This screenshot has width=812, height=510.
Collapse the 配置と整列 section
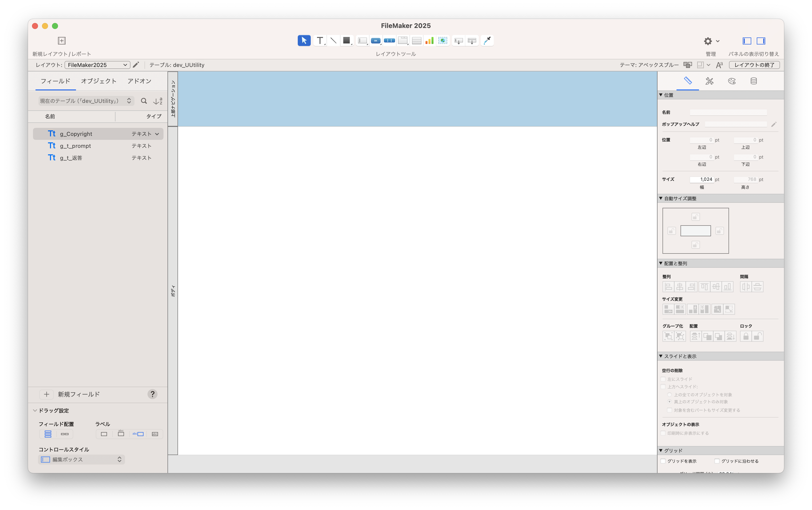tap(661, 263)
